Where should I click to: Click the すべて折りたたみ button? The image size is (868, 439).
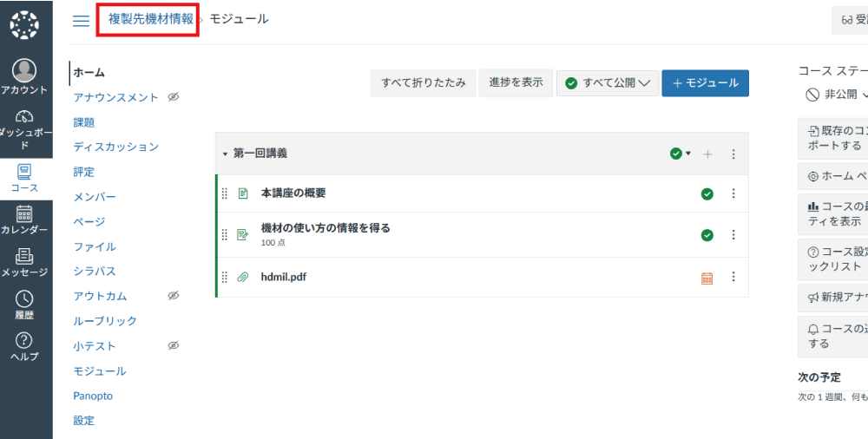tap(423, 83)
